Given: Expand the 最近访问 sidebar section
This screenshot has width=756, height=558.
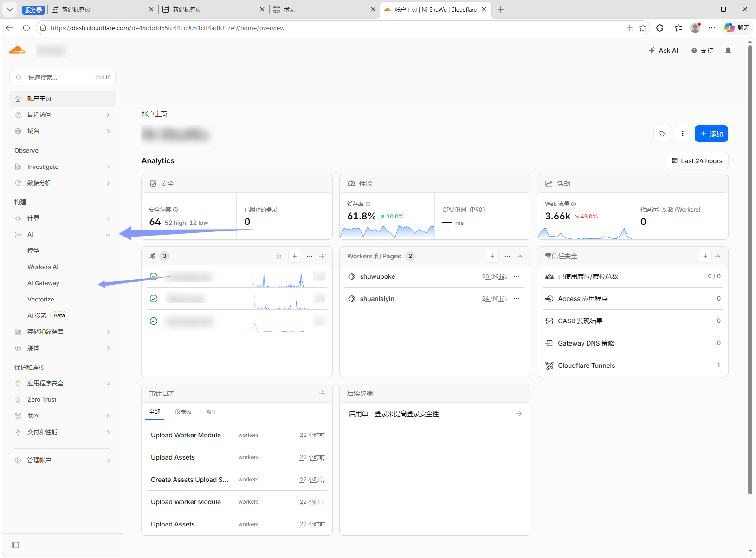Looking at the screenshot, I should point(63,115).
